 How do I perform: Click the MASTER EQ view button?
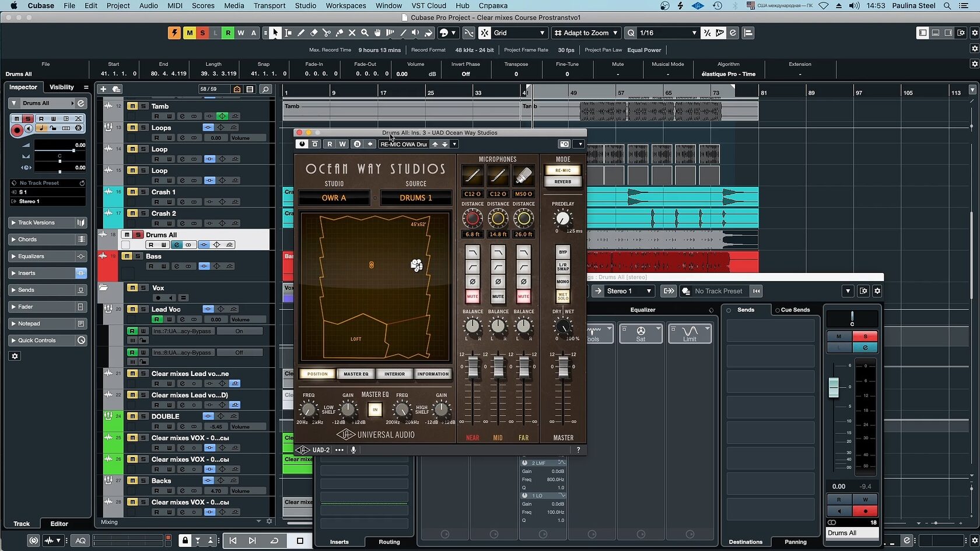356,374
